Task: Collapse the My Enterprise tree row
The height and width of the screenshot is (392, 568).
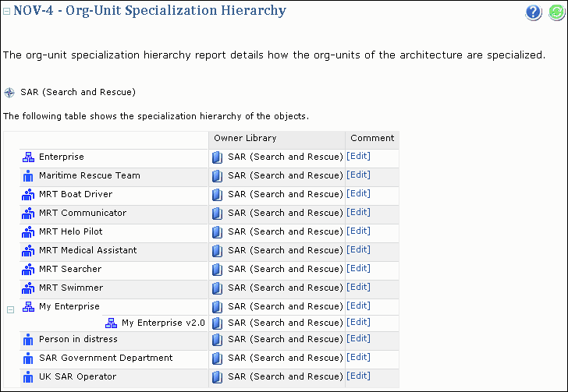Action: click(x=11, y=309)
